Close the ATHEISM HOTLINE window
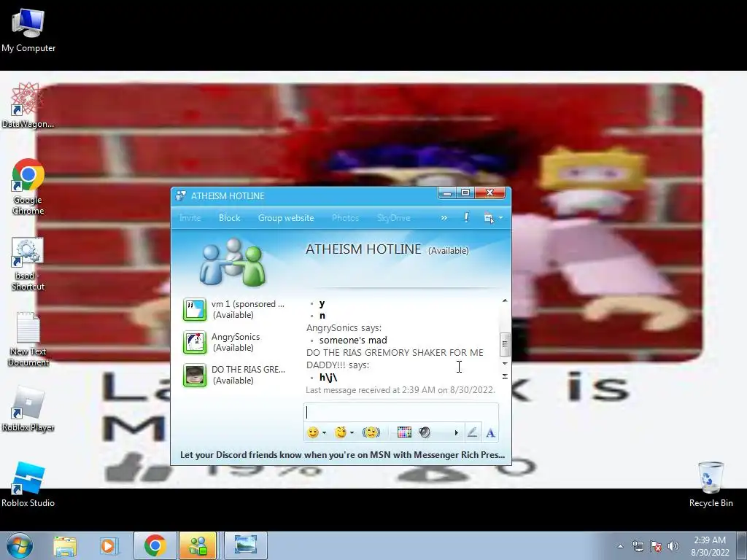This screenshot has width=747, height=560. pos(489,192)
